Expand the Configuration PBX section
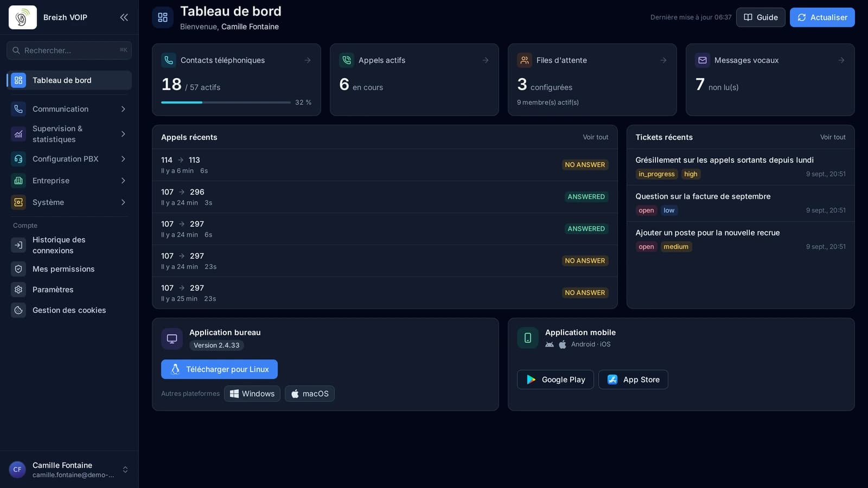This screenshot has width=868, height=488. (69, 159)
